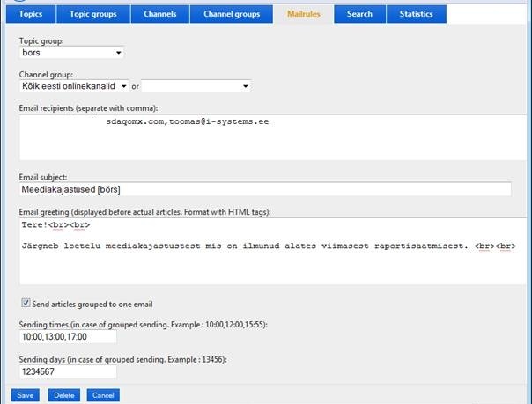Switch to the Topics tab
Viewport: 532px width, 404px height.
[x=31, y=14]
